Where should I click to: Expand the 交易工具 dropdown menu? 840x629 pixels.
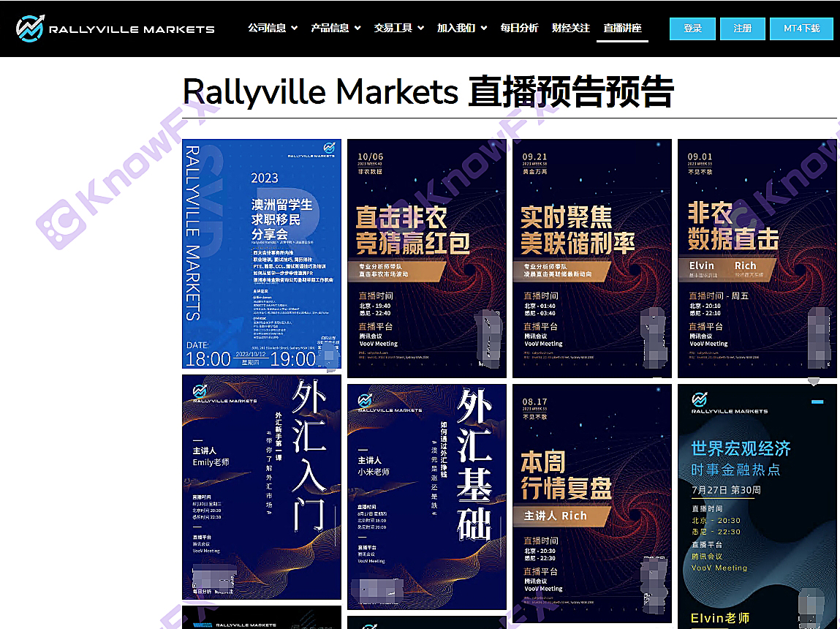coord(399,28)
